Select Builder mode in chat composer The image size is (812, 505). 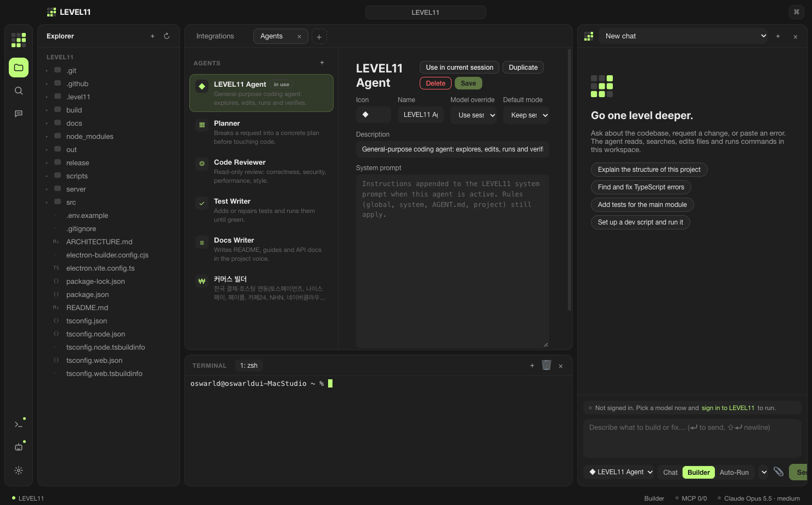[698, 472]
